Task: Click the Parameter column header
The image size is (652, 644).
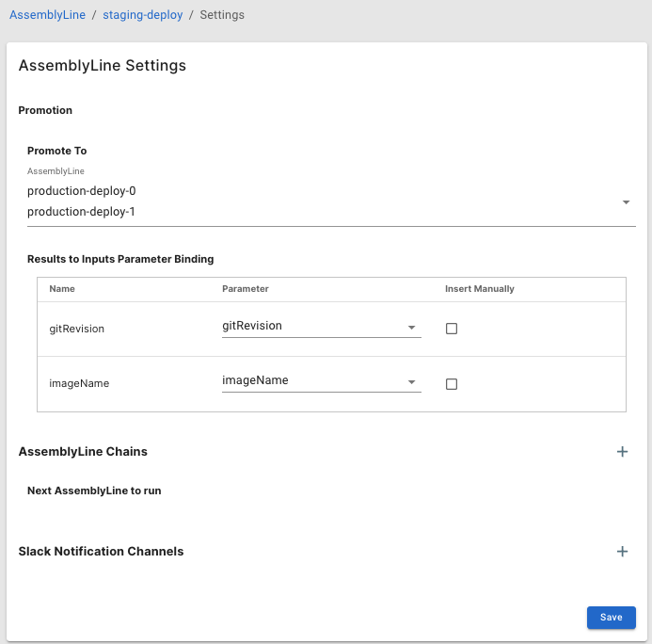Action: 246,289
